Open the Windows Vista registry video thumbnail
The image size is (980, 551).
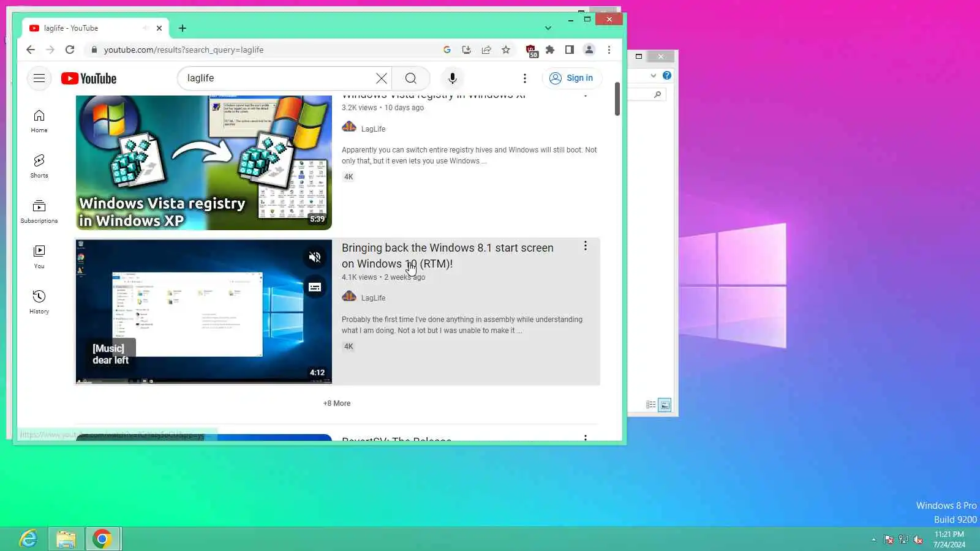tap(204, 162)
